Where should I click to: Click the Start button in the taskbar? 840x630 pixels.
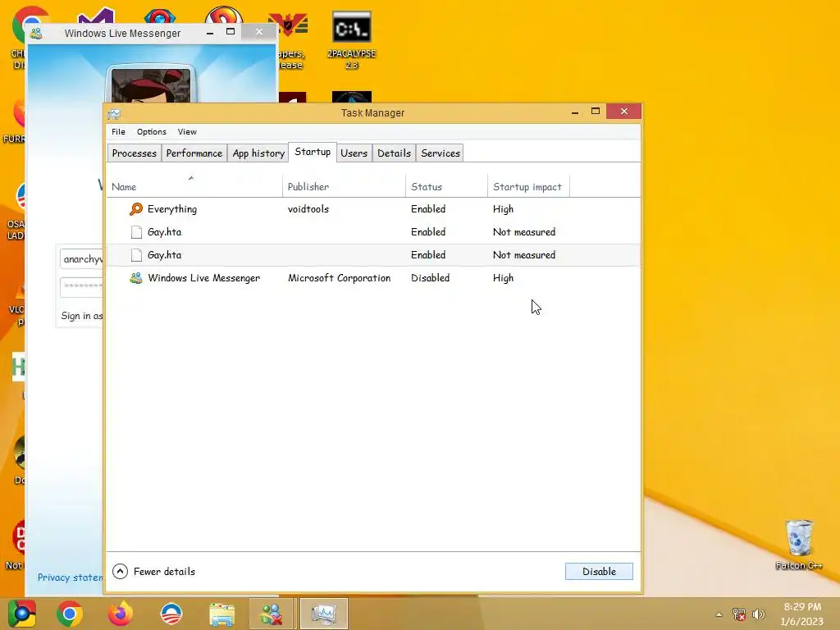(21, 614)
